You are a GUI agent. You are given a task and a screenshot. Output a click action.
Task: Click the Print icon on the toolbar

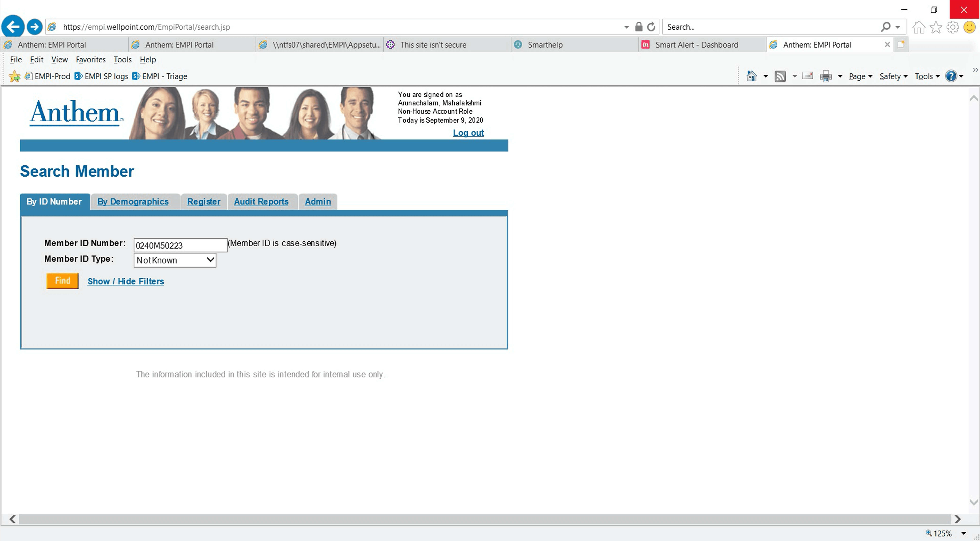pos(826,76)
